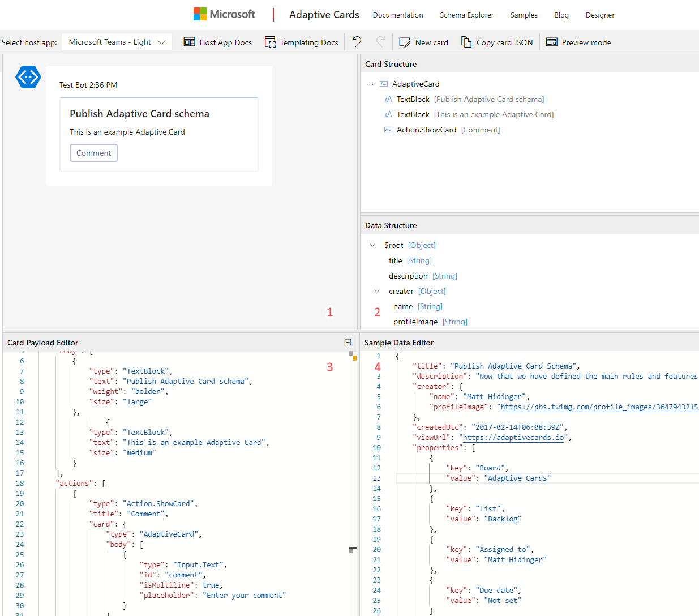Open the Select host app dropdown
This screenshot has width=699, height=616.
coord(117,42)
